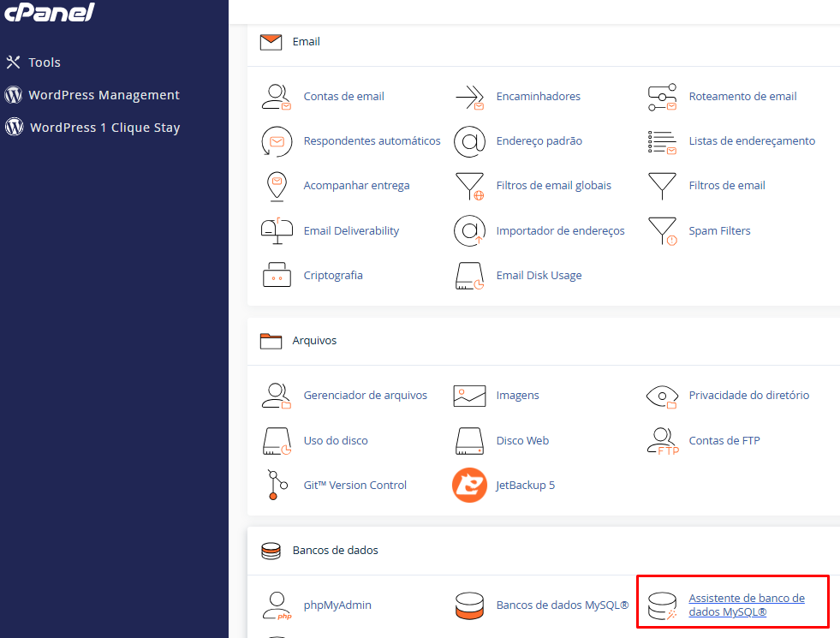The width and height of the screenshot is (840, 638).
Task: Open the Filtros de email globais funnel icon
Action: point(469,186)
